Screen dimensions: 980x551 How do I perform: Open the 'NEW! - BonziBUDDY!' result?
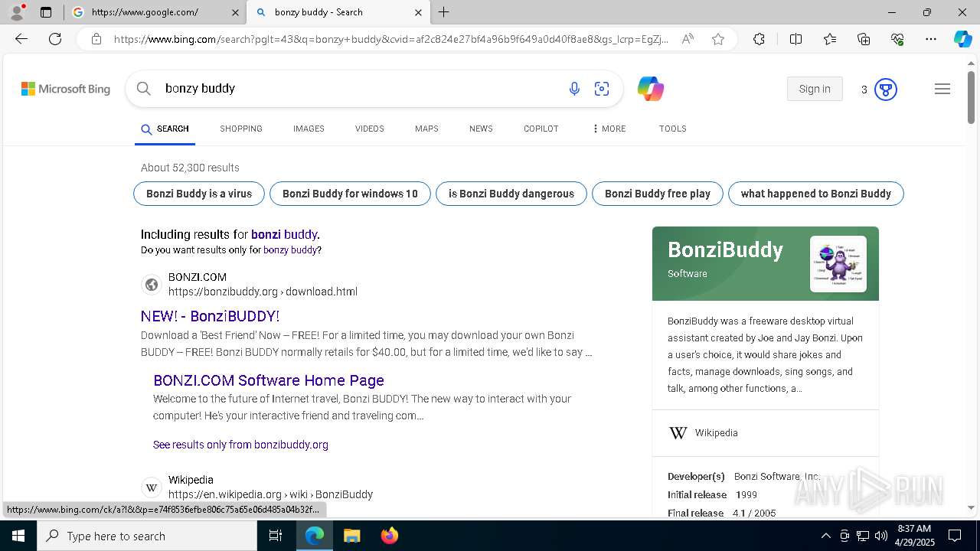pyautogui.click(x=210, y=316)
